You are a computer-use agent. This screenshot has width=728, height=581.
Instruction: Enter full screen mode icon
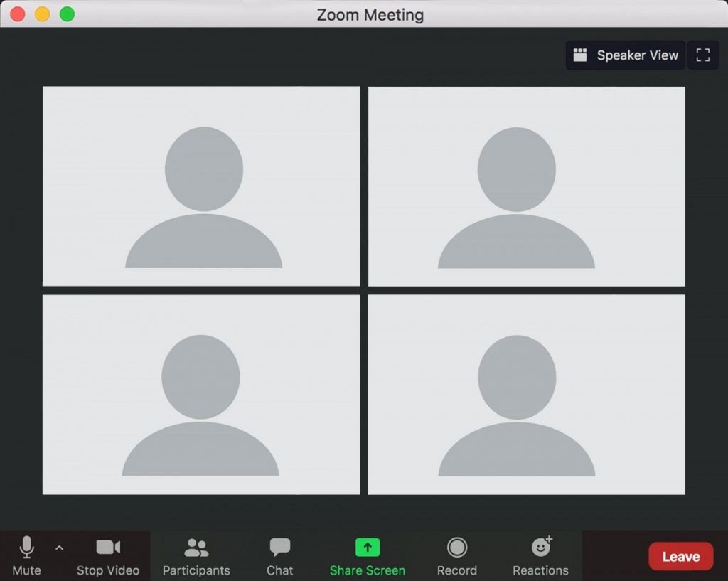tap(703, 55)
